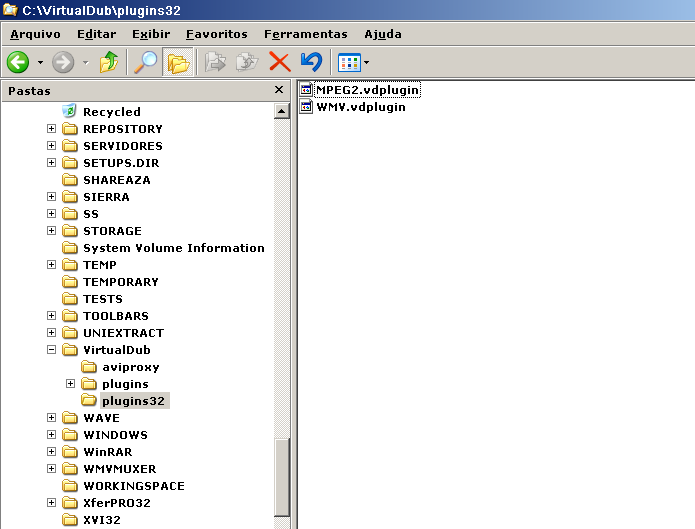The width and height of the screenshot is (695, 529).
Task: Click the folder tree scroll-up arrow
Action: pyautogui.click(x=281, y=111)
